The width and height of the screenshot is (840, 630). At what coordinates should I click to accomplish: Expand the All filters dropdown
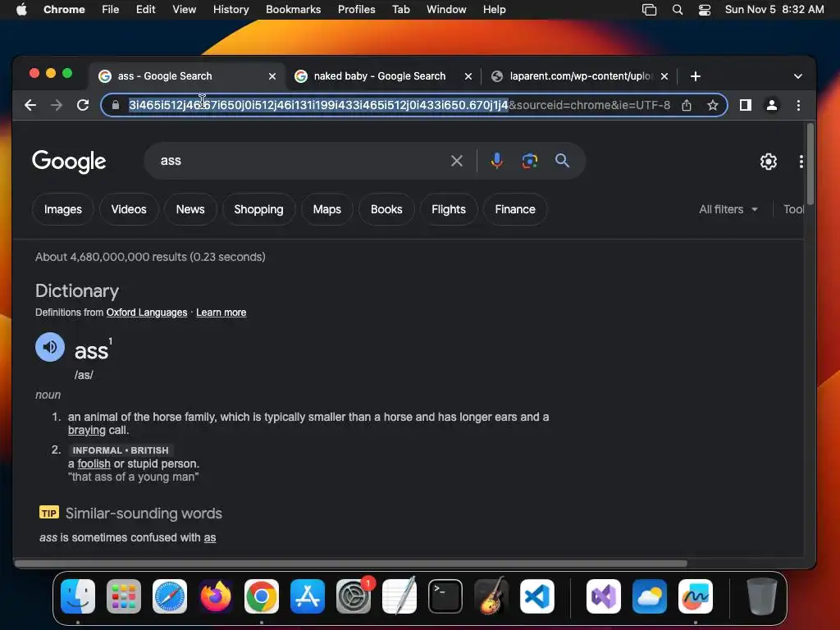tap(728, 209)
